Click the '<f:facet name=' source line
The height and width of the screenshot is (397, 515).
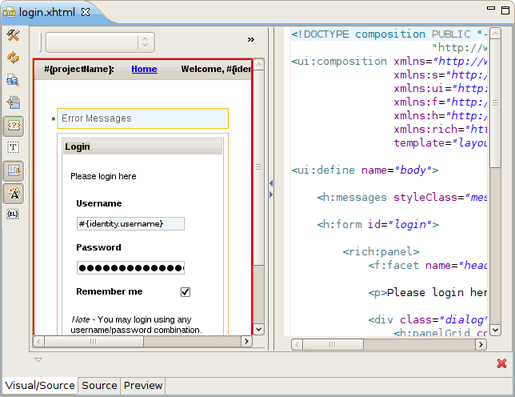(x=428, y=265)
